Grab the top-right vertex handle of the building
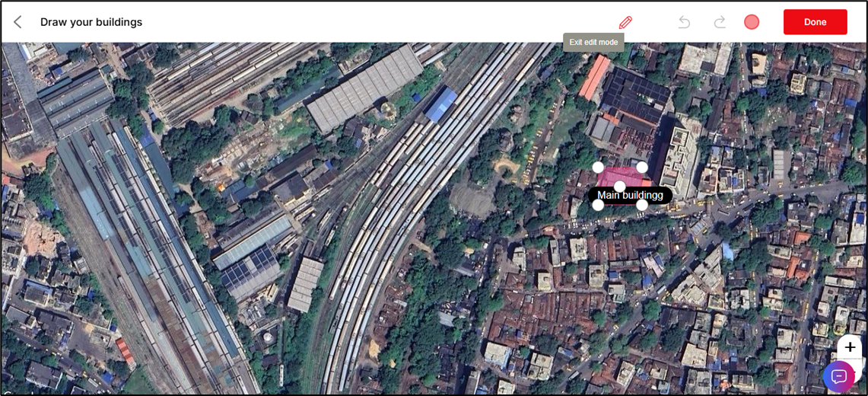 pos(641,167)
